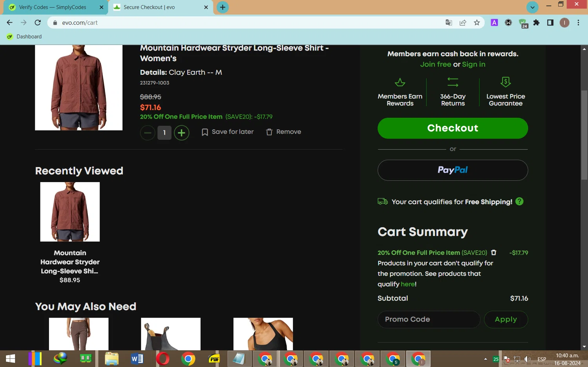Click the Members Earn Rewards icon
Viewport: 588px width, 367px height.
pyautogui.click(x=400, y=82)
